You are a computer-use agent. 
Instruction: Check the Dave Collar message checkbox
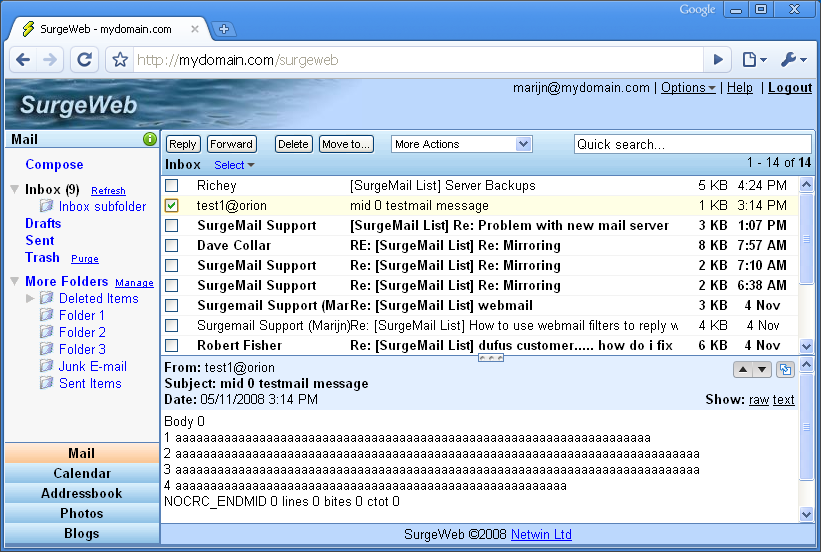click(x=172, y=246)
